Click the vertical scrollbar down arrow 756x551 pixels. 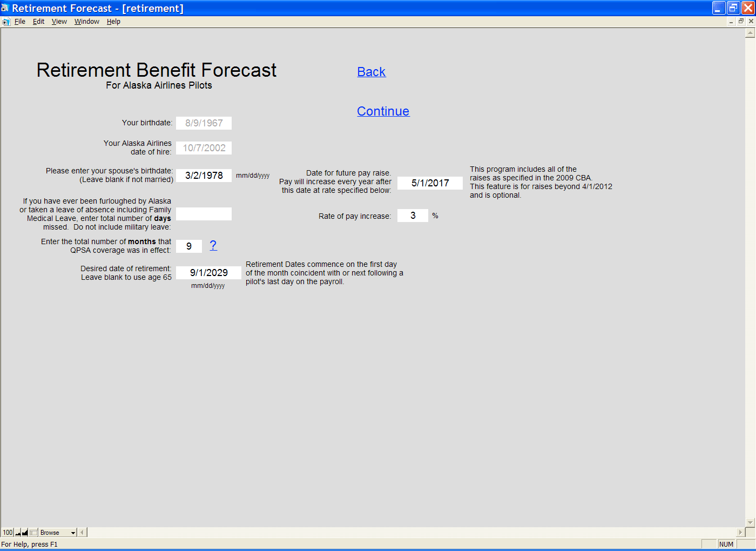[x=750, y=522]
